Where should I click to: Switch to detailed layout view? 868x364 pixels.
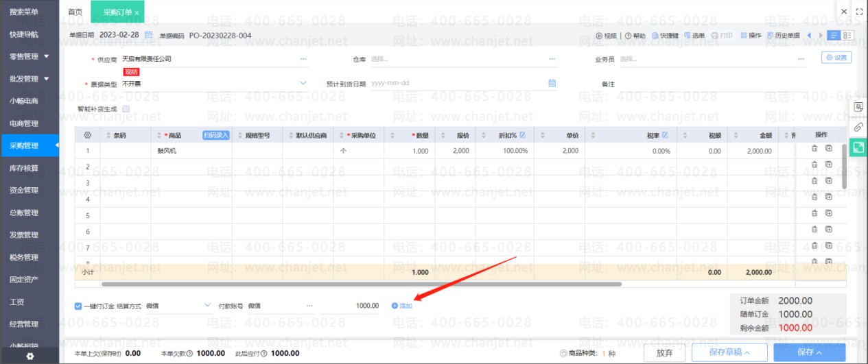[847, 36]
